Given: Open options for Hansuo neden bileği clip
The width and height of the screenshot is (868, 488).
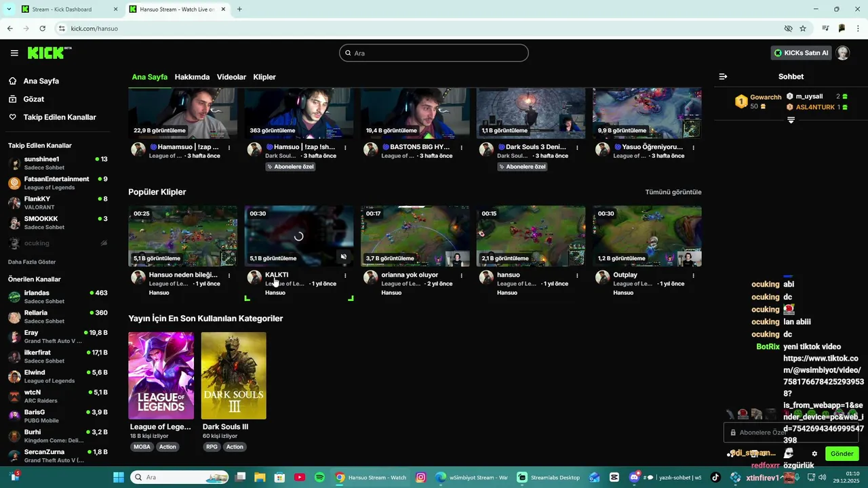Looking at the screenshot, I should (229, 275).
